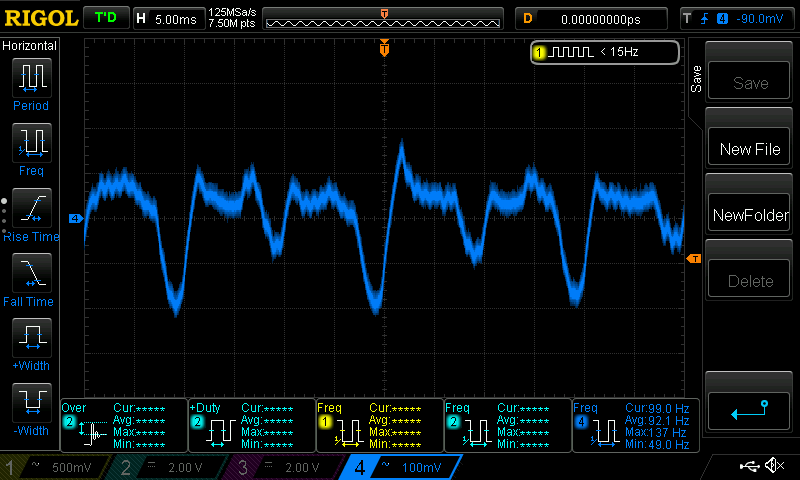The height and width of the screenshot is (480, 800).
Task: Click the overshoot waveform icon in Over panel
Action: [x=93, y=433]
